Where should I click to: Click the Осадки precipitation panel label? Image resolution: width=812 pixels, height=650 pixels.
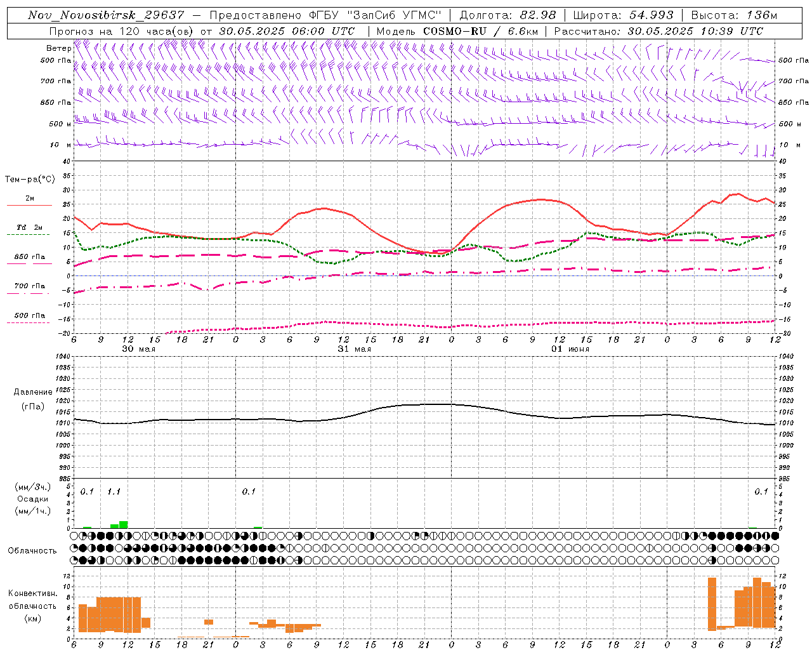33,499
